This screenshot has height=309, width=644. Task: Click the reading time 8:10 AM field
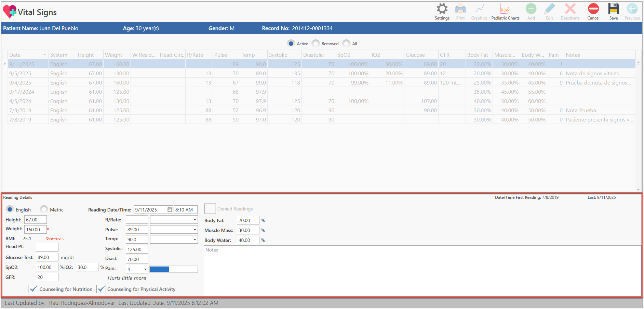click(x=186, y=210)
